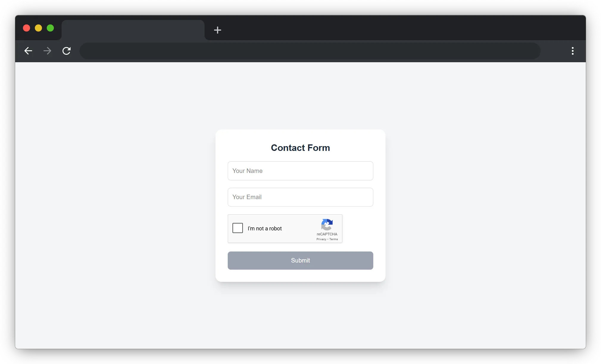Click the I'm not a robot label

[x=265, y=228]
